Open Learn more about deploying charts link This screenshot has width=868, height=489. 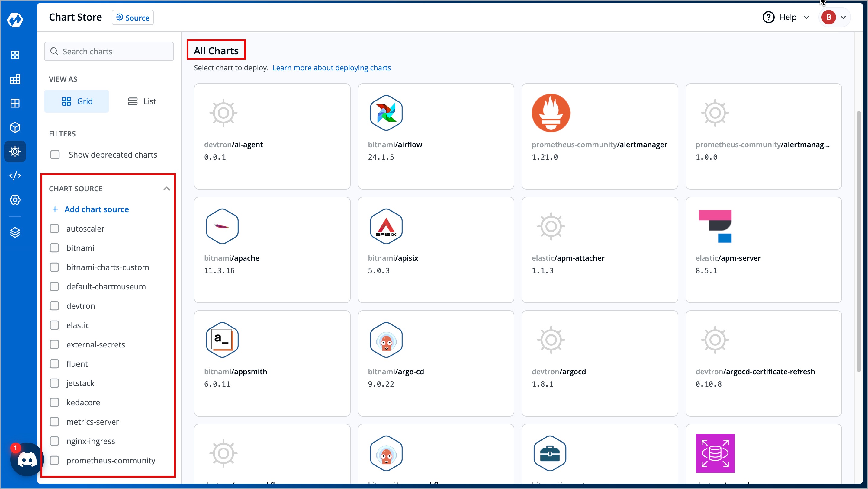pos(332,68)
